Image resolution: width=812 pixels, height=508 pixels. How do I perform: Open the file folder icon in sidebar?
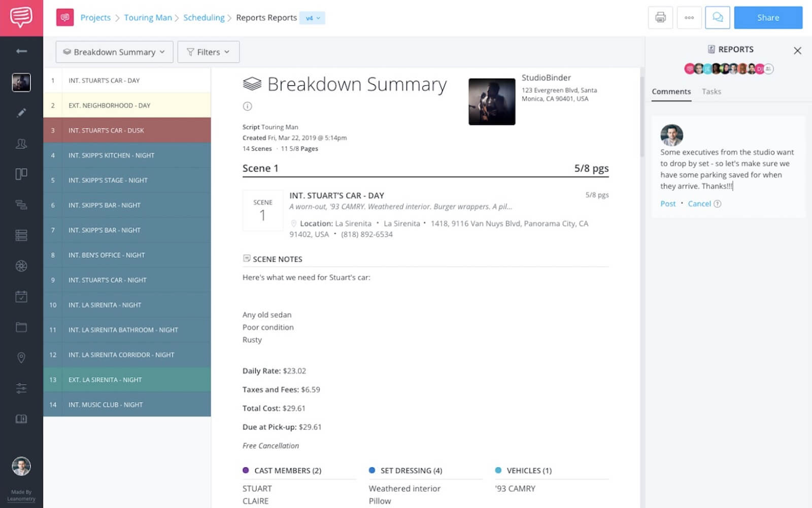coord(21,327)
